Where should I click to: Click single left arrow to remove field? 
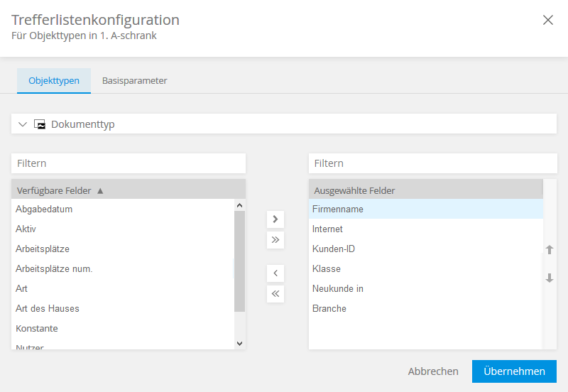coord(275,273)
